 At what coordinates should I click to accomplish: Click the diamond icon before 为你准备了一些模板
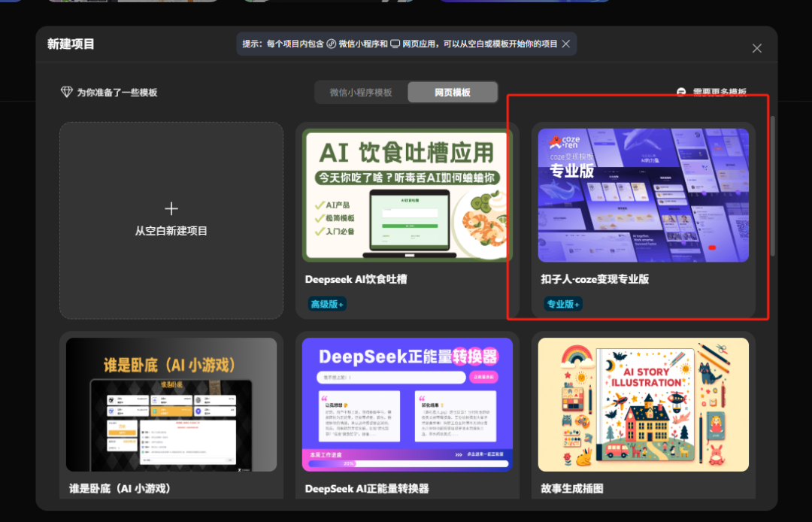coord(67,91)
